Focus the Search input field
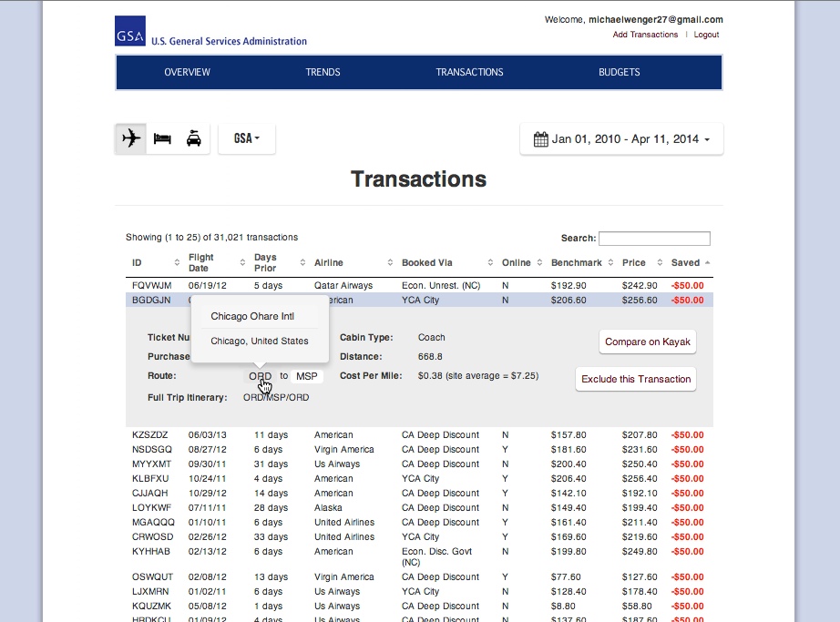Screen dimensions: 840x622 654,239
